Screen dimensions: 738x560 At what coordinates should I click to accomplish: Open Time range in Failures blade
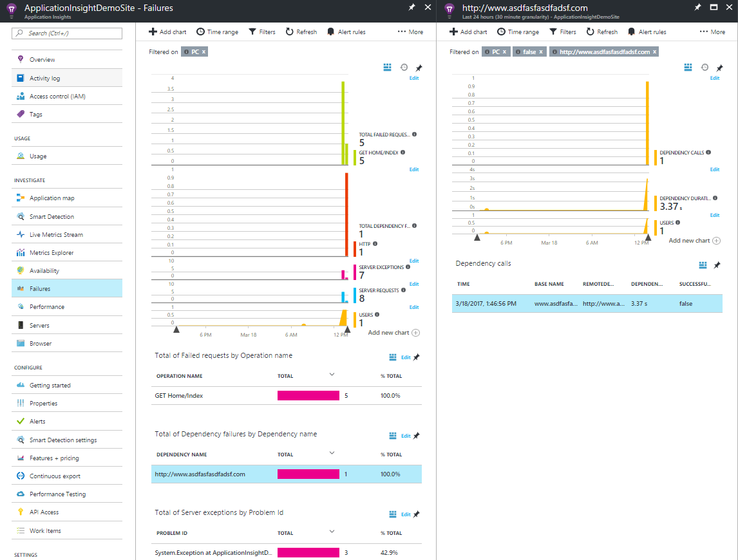[x=217, y=32]
